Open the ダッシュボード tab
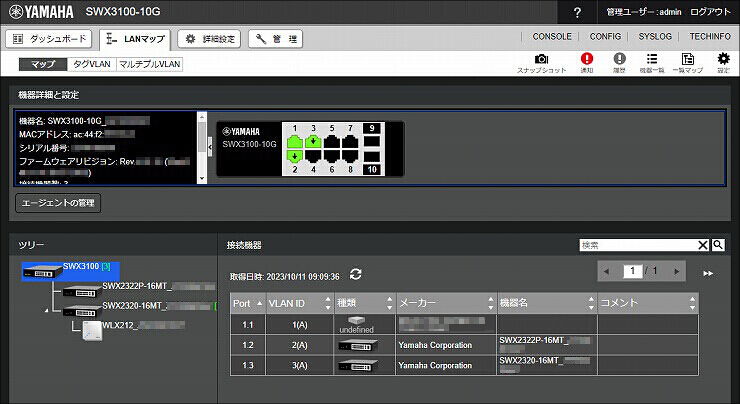Screen dimensions: 740x404 pos(49,39)
